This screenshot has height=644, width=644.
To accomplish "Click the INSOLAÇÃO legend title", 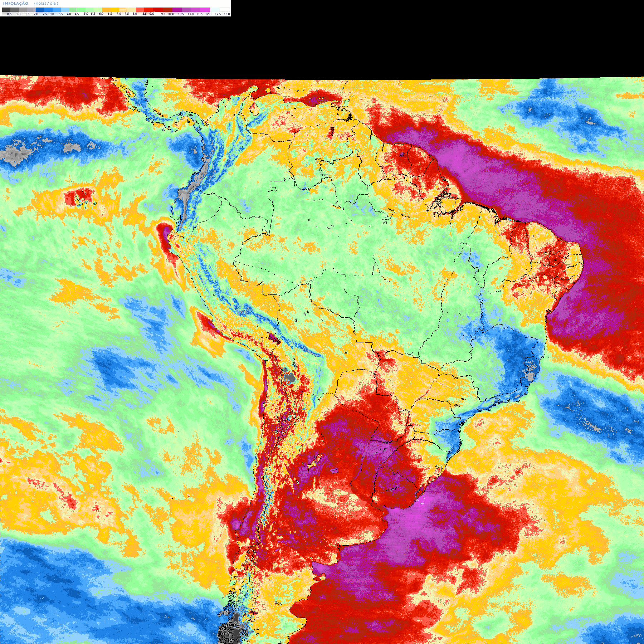I will point(16,3).
